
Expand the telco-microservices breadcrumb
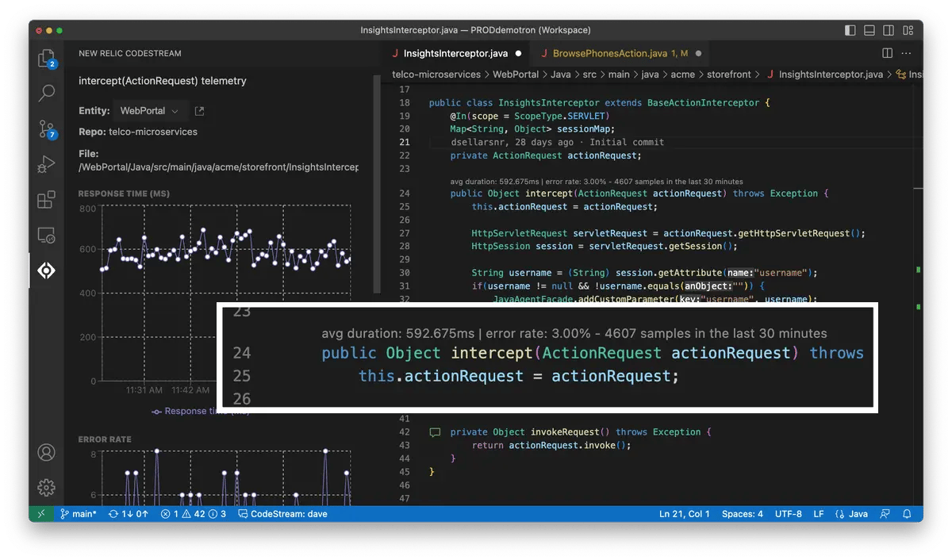pos(436,75)
